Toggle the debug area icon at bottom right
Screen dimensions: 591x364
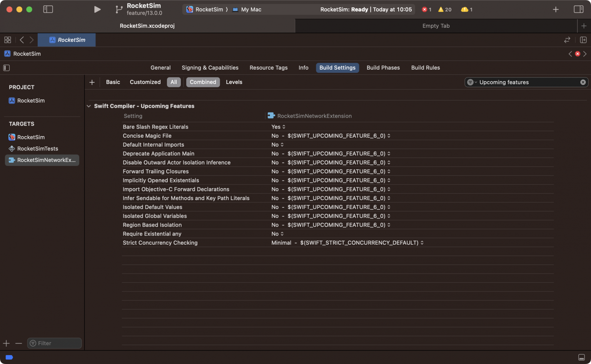(x=581, y=357)
